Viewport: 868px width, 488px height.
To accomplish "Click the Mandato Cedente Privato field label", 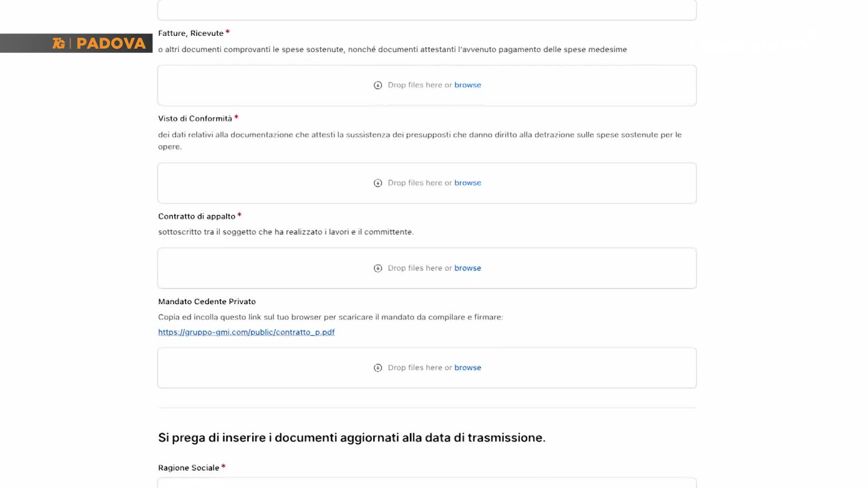I will pyautogui.click(x=207, y=301).
